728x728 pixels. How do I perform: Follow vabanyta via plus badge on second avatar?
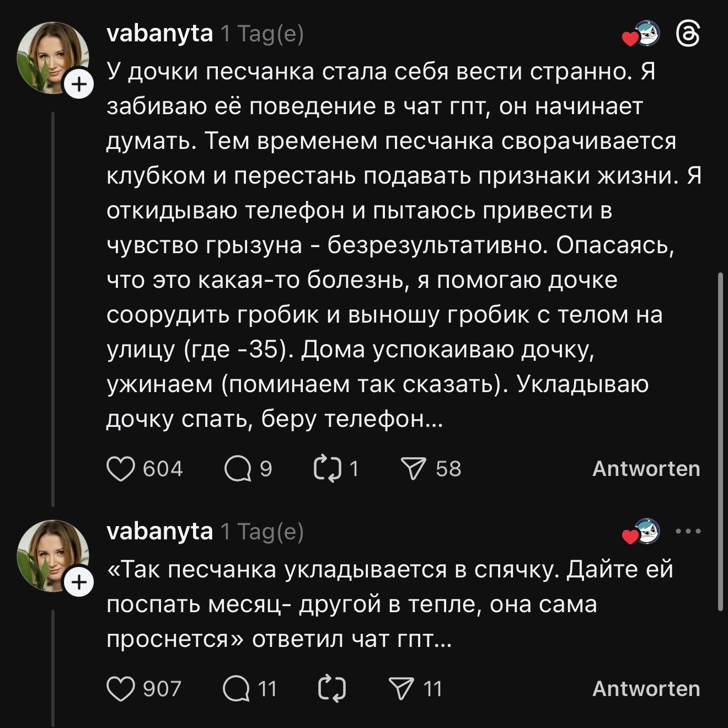(78, 582)
